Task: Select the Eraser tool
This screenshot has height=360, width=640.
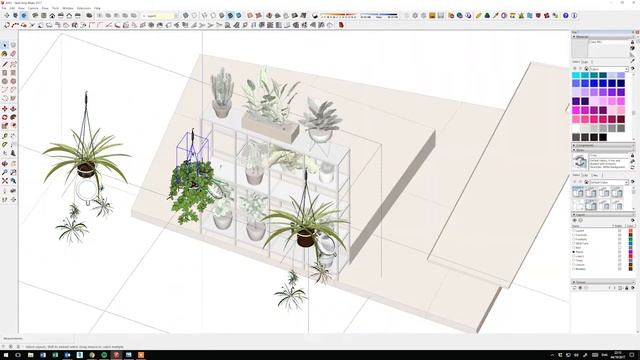Action: 13,54
